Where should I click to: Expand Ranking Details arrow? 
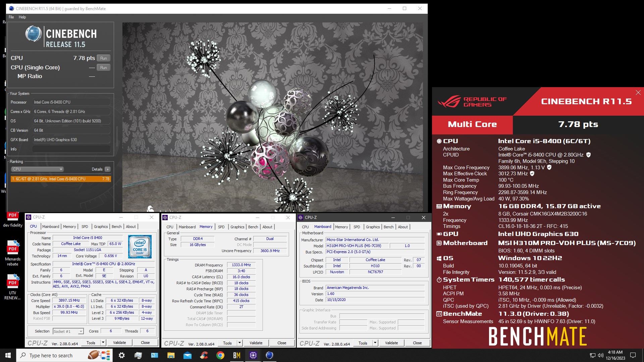pyautogui.click(x=108, y=169)
